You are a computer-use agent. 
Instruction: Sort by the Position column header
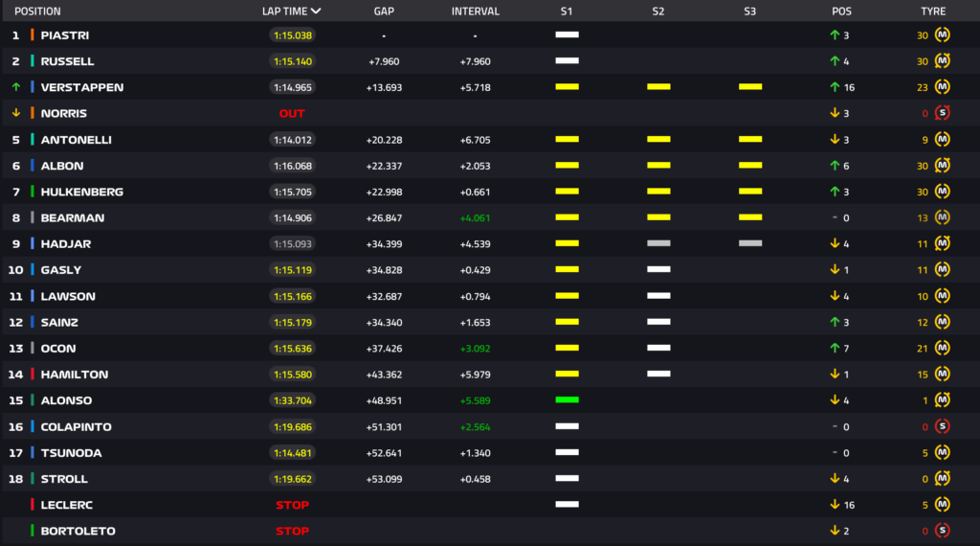click(x=37, y=11)
